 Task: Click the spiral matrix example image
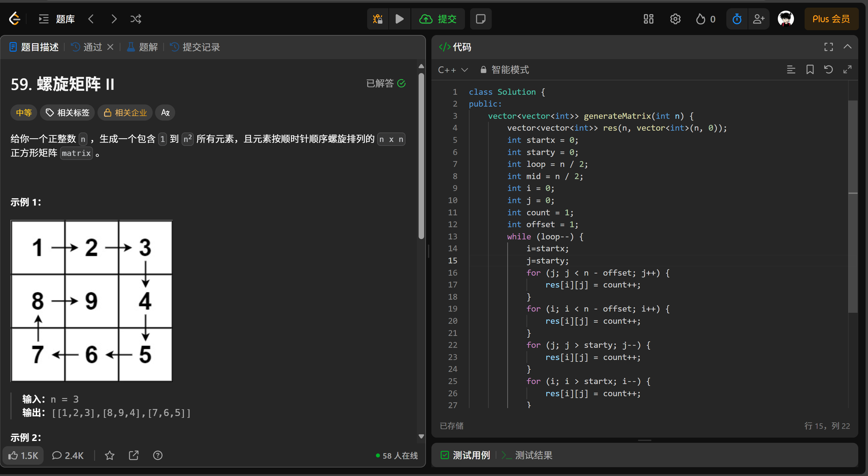92,301
